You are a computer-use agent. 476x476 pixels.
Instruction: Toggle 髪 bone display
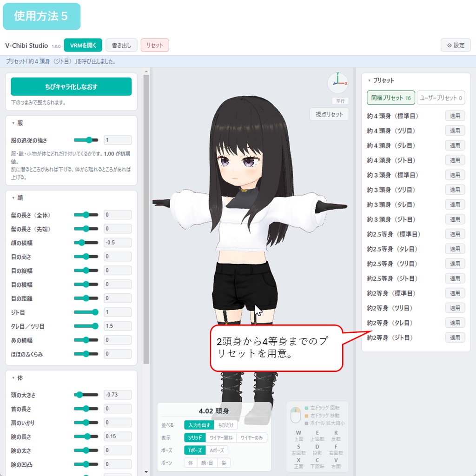tap(224, 463)
